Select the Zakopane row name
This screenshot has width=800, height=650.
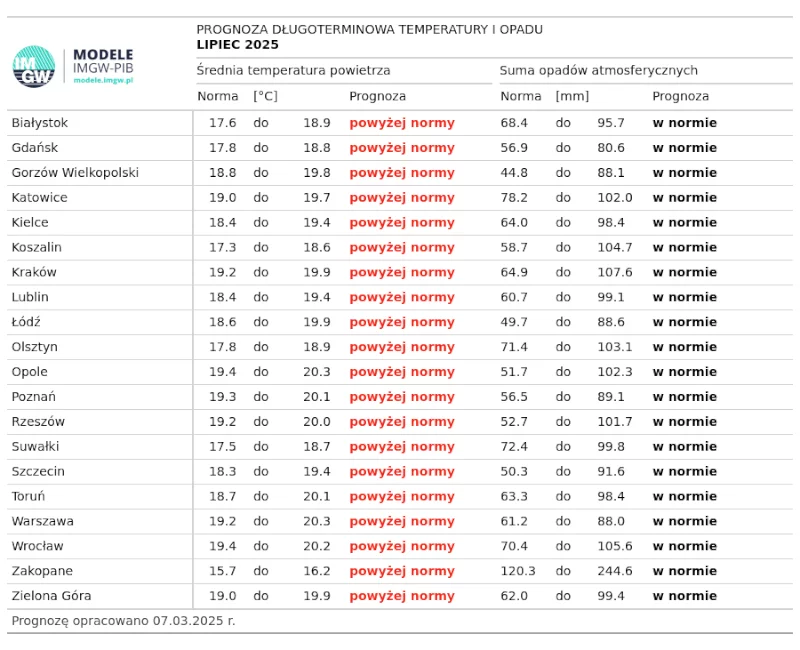tap(42, 571)
